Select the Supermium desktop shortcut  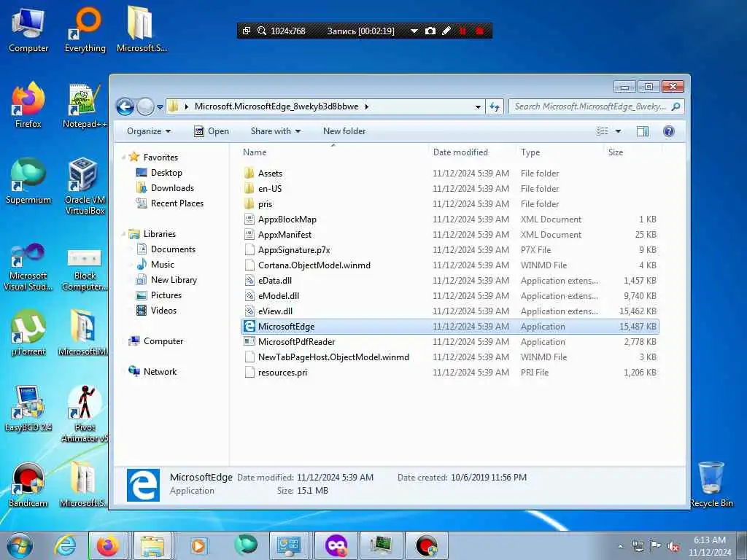pyautogui.click(x=28, y=182)
